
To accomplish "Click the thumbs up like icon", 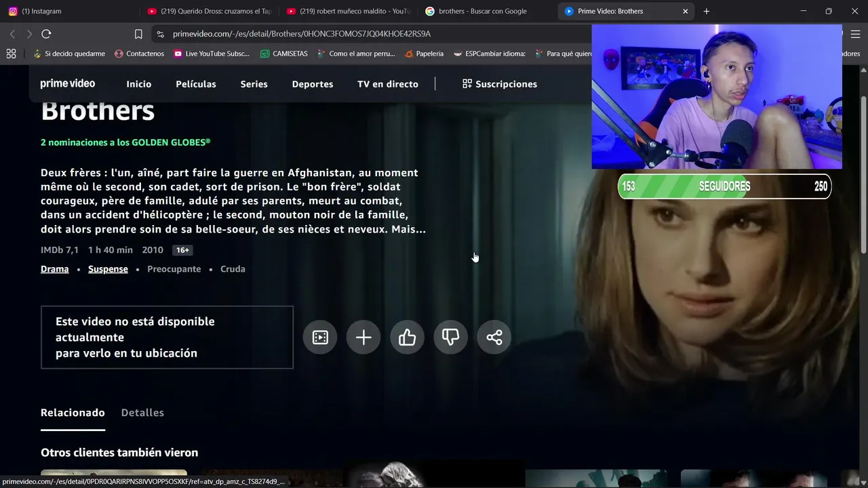I will [x=407, y=337].
